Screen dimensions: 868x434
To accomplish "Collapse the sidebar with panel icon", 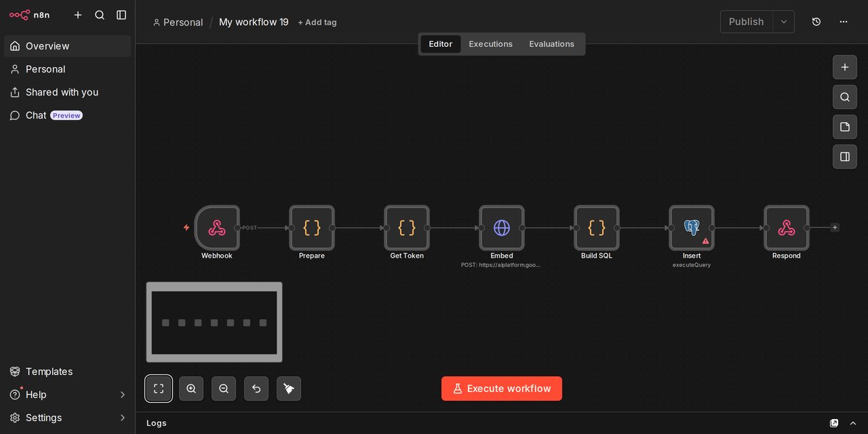I will (121, 15).
